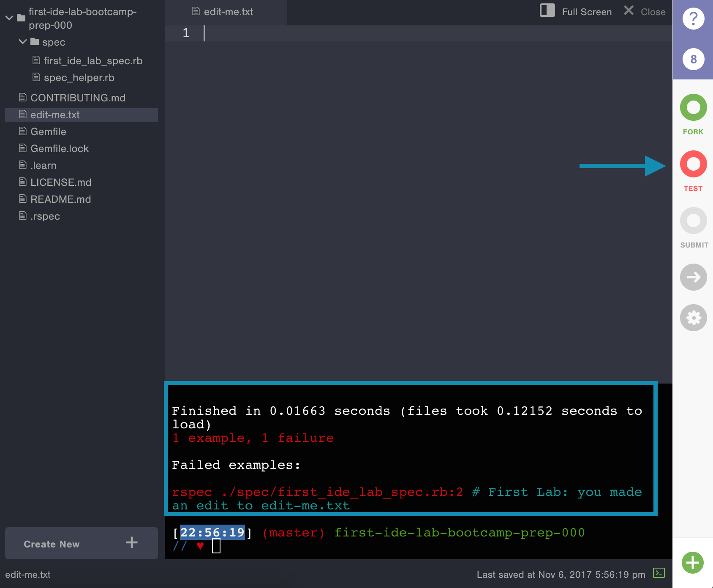Close the editor panel
The height and width of the screenshot is (588, 713).
click(645, 11)
